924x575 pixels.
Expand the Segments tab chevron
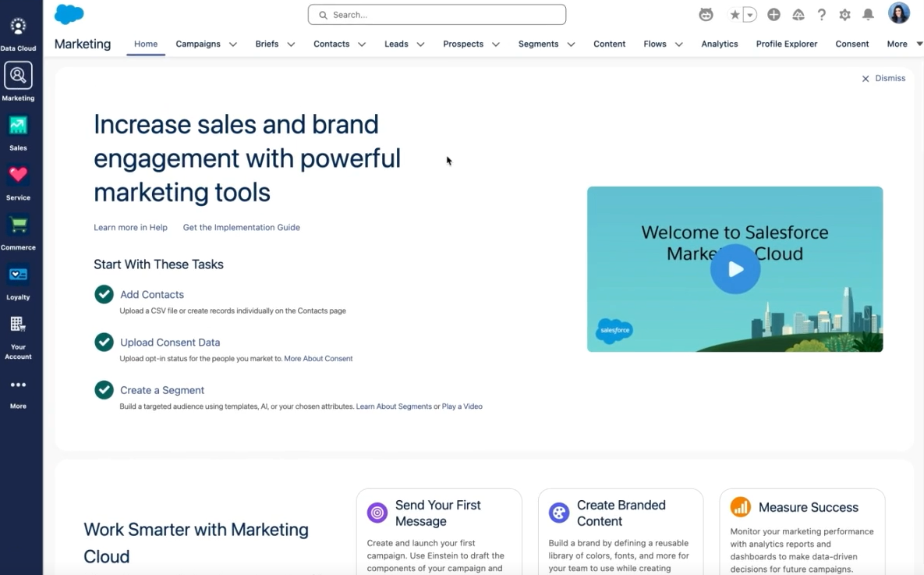click(571, 44)
